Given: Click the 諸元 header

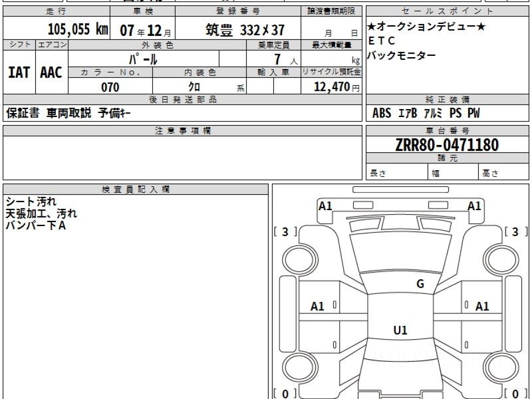Looking at the screenshot, I should [447, 158].
